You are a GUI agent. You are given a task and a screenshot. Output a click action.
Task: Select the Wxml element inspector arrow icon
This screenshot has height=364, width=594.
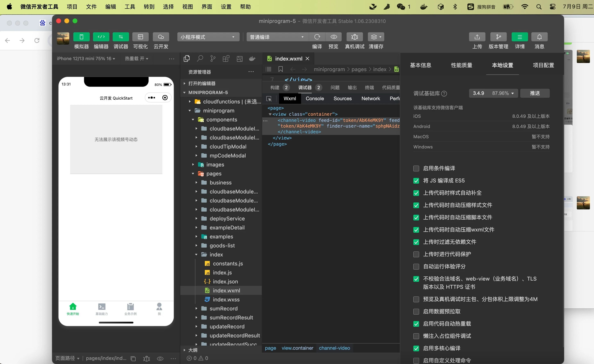(269, 99)
